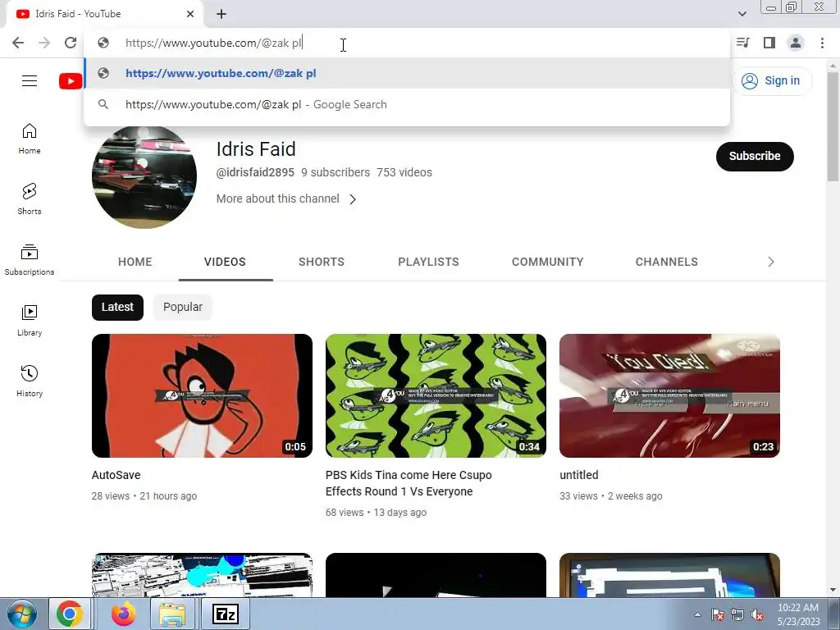Open History in the sidebar

(30, 381)
